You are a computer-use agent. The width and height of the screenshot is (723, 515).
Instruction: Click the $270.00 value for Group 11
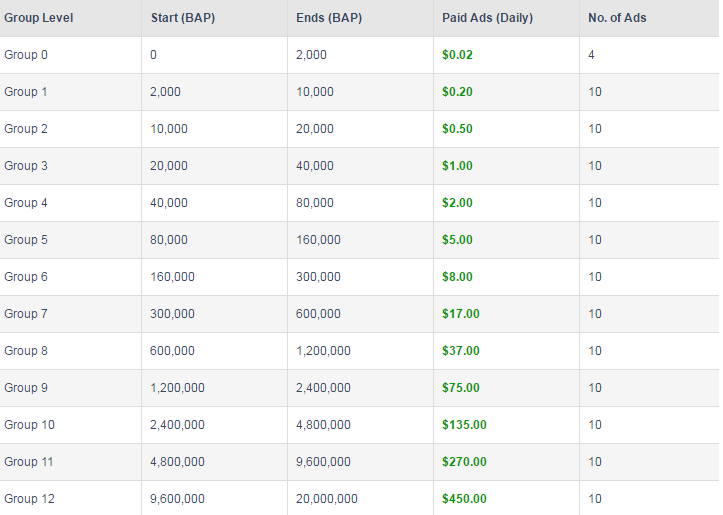pos(464,462)
